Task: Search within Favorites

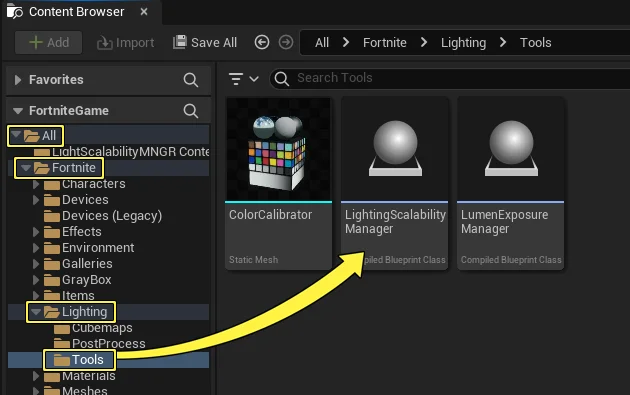Action: click(191, 80)
